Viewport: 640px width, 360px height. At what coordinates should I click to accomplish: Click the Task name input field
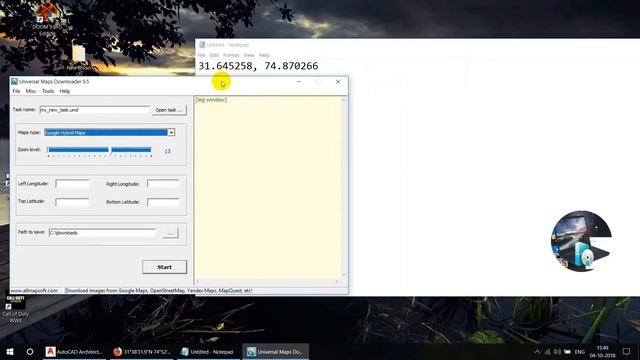click(x=94, y=110)
